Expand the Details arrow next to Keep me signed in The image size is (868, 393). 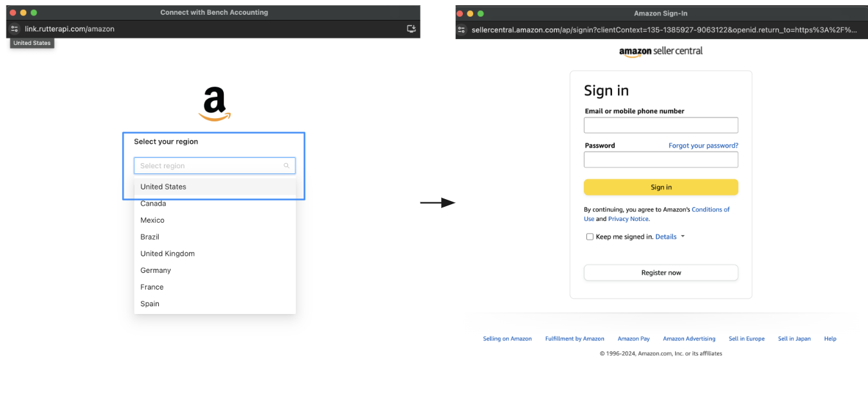[x=683, y=236]
